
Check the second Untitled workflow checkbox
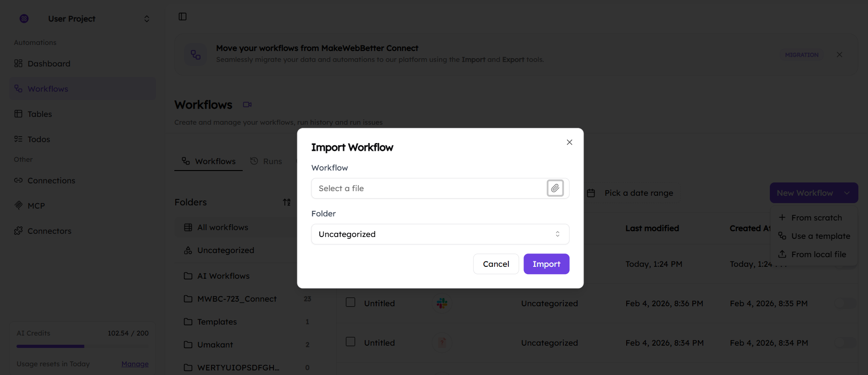pyautogui.click(x=351, y=342)
